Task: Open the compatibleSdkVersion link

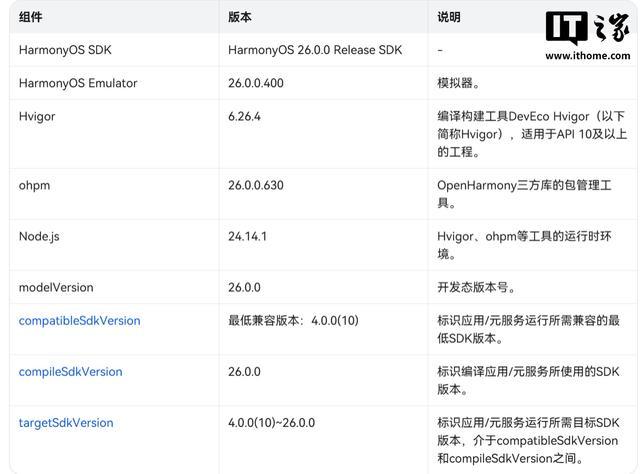Action: click(80, 321)
